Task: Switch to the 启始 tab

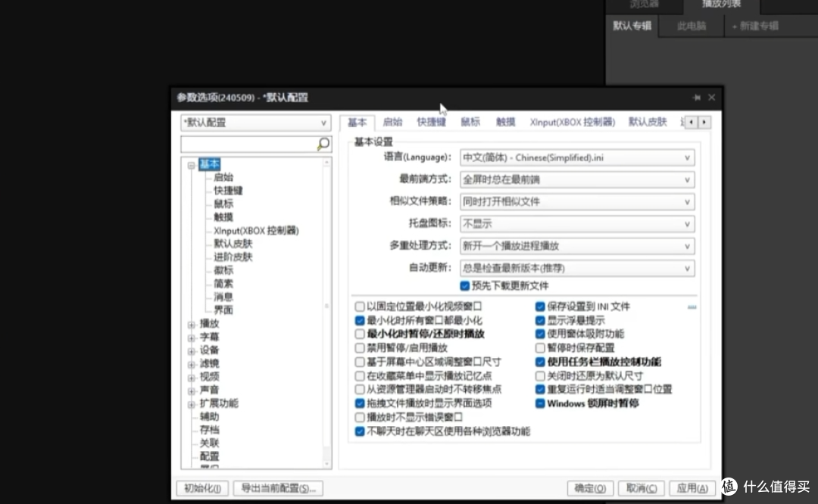Action: tap(392, 122)
